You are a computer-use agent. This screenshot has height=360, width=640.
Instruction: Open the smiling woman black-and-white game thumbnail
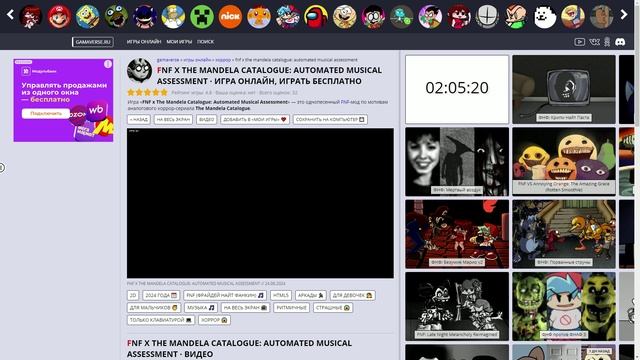click(457, 162)
